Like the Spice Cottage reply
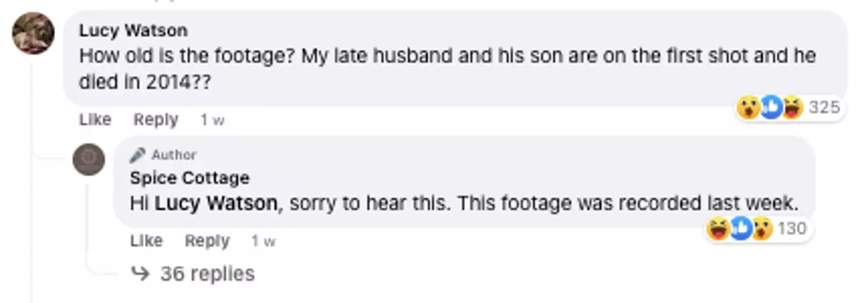The height and width of the screenshot is (303, 868). (146, 241)
